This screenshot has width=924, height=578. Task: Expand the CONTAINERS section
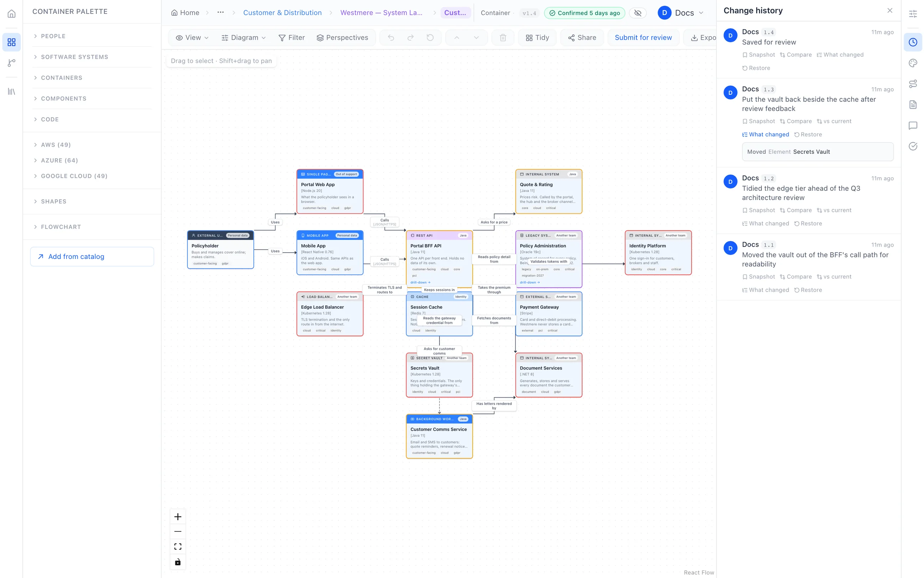click(92, 77)
